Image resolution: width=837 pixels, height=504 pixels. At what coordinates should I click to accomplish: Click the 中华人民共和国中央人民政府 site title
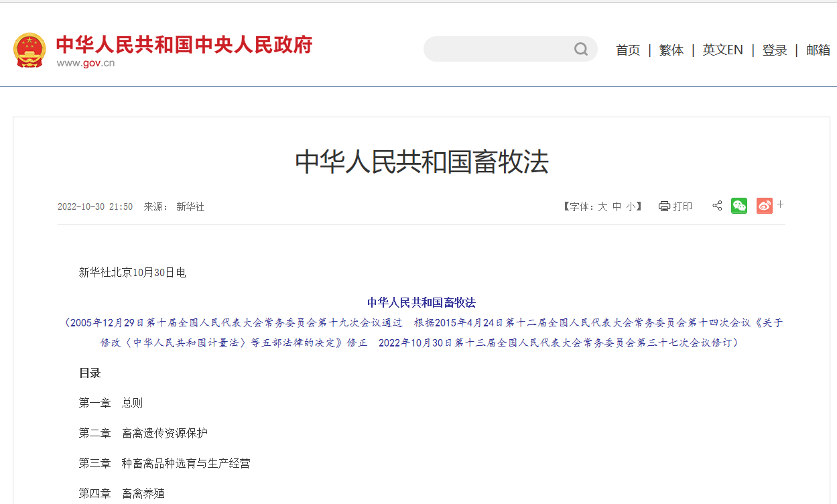[184, 45]
